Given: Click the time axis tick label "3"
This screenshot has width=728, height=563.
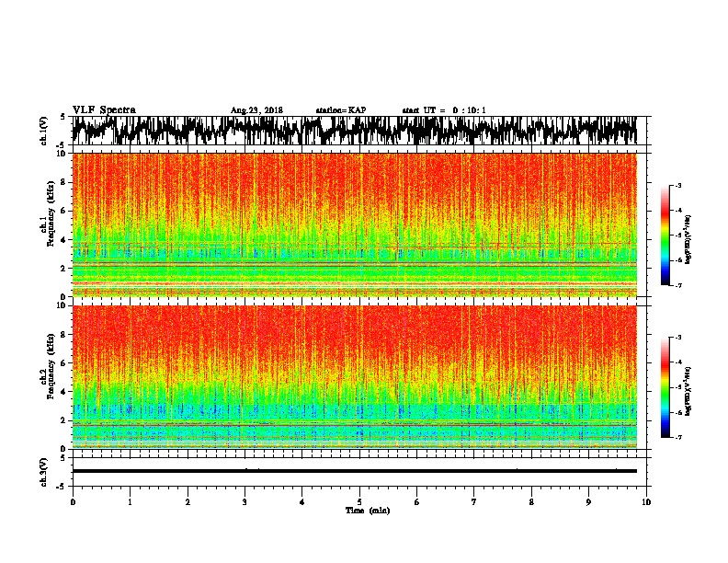Looking at the screenshot, I should (245, 502).
